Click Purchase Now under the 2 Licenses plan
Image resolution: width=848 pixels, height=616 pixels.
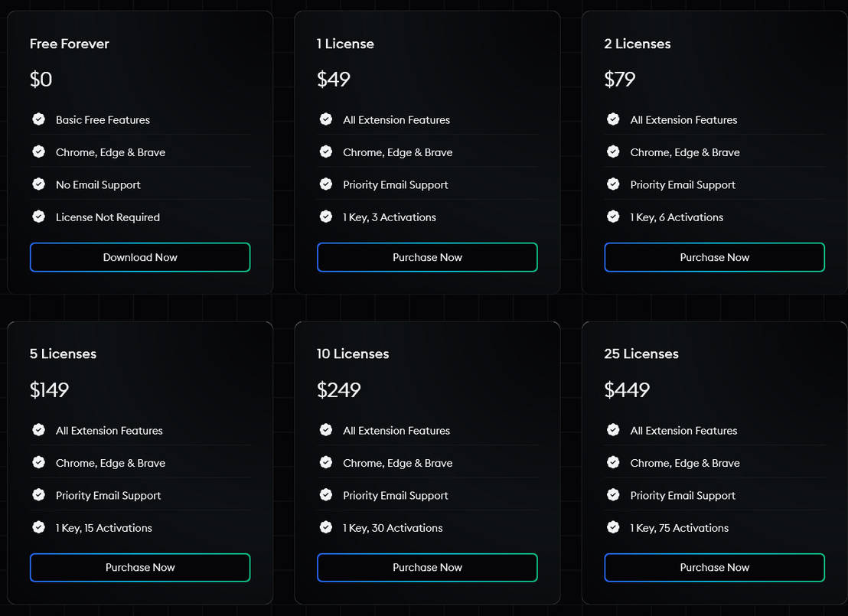tap(713, 257)
